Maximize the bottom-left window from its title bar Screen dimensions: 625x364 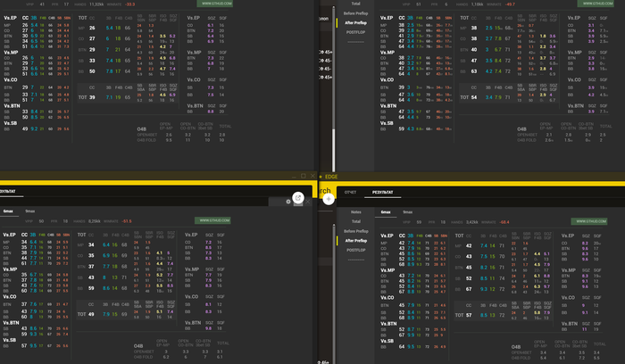[x=304, y=176]
